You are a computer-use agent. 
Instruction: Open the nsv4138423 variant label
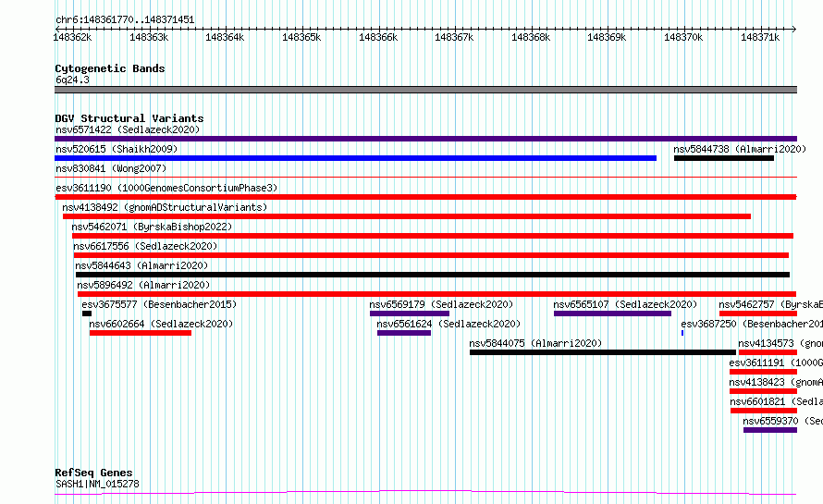776,382
